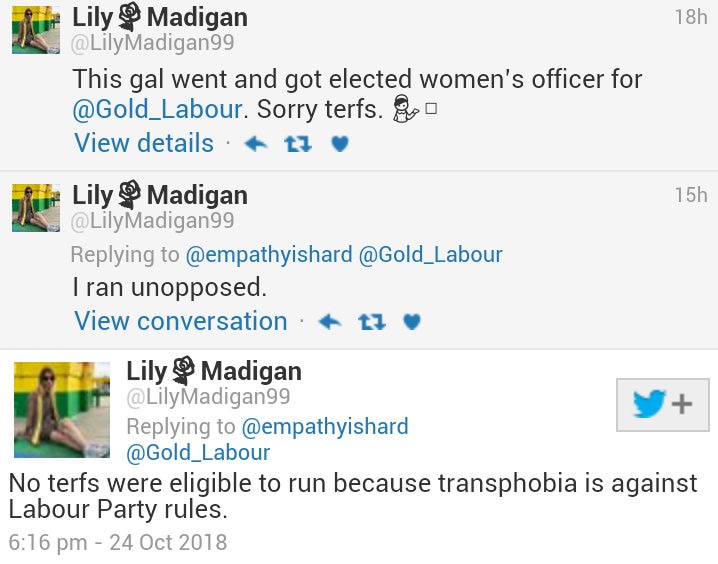This screenshot has width=718, height=564.
Task: Open @Gold_Labour mention in first tweet
Action: pos(157,109)
